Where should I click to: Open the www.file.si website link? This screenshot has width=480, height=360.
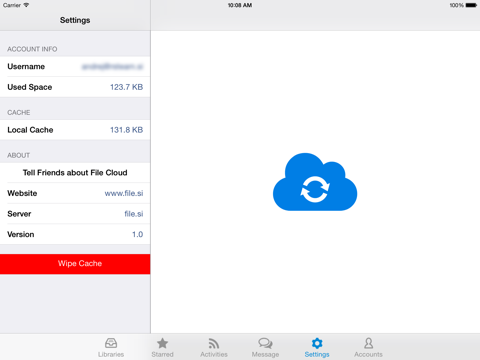pyautogui.click(x=124, y=193)
